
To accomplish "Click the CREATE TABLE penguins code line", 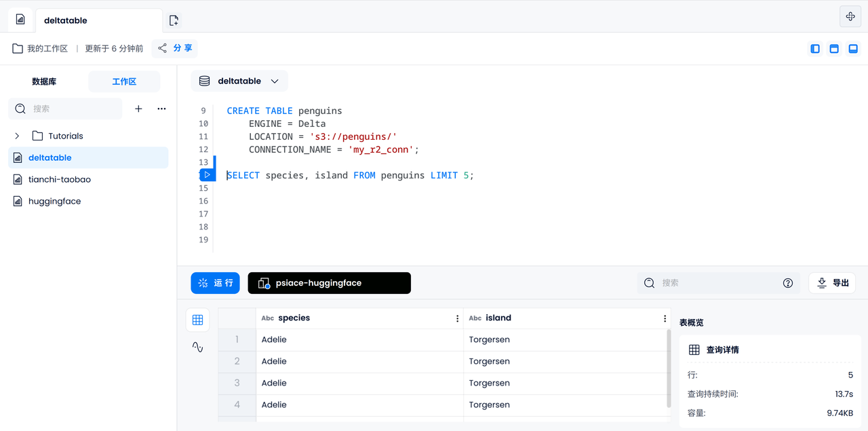I will [x=284, y=111].
